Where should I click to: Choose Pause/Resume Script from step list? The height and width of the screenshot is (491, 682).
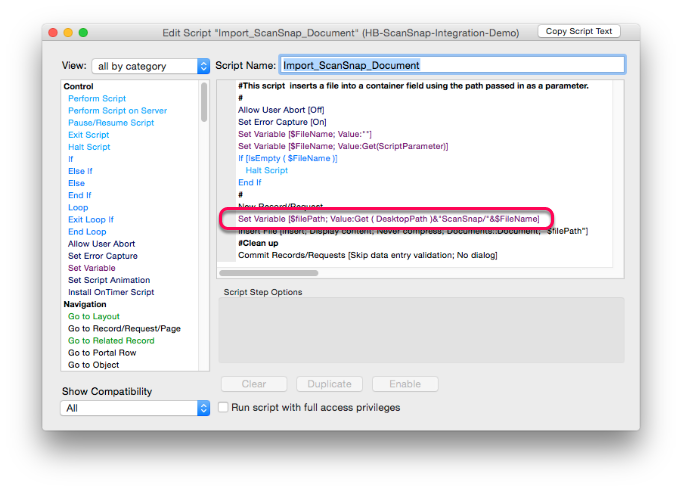pyautogui.click(x=111, y=122)
